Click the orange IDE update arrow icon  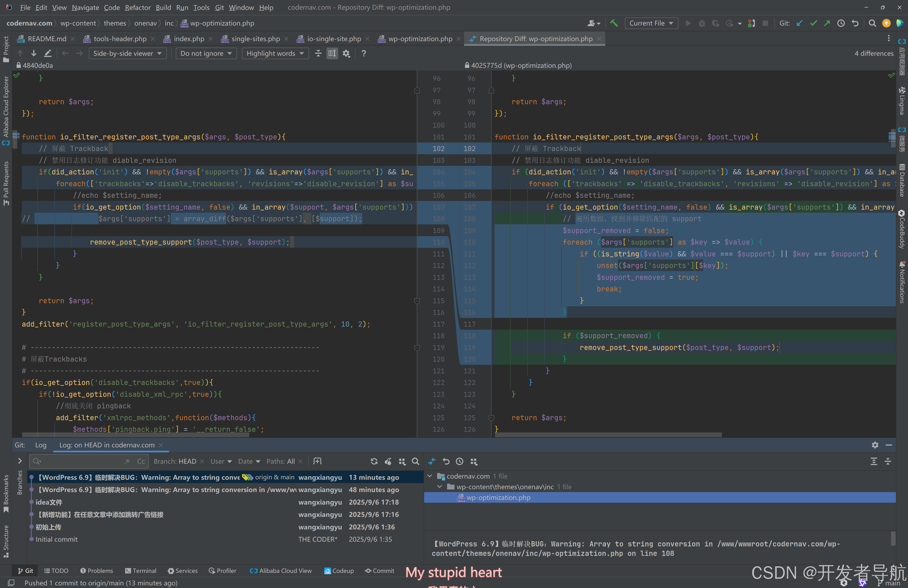[x=886, y=23]
